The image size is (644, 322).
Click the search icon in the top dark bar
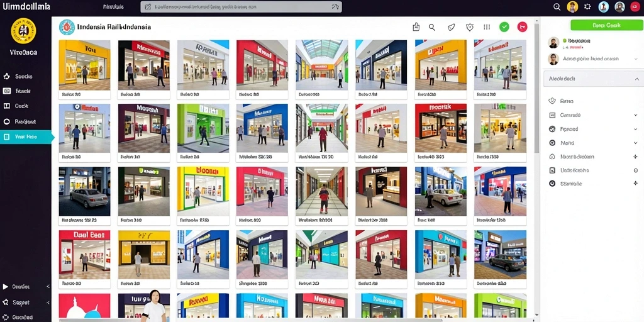(557, 6)
